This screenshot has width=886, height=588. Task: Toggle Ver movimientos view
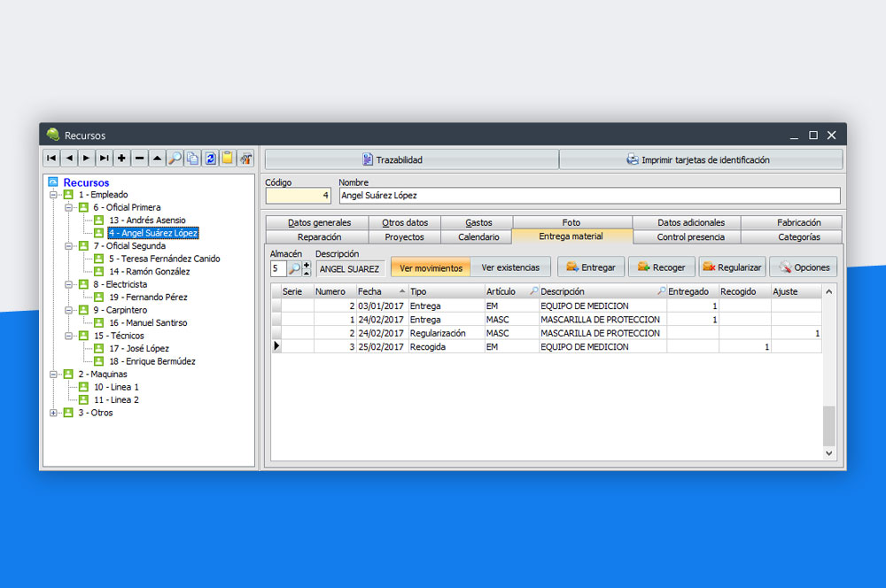431,267
